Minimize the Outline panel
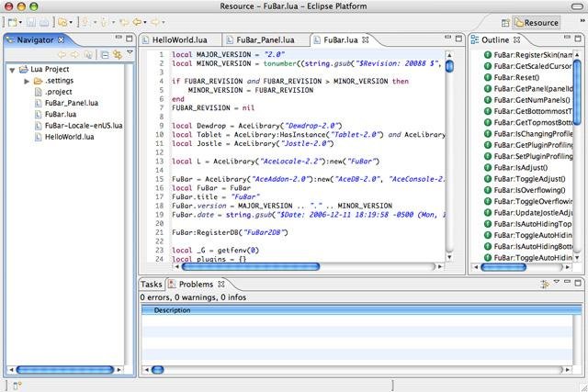The height and width of the screenshot is (392, 588). [x=567, y=37]
